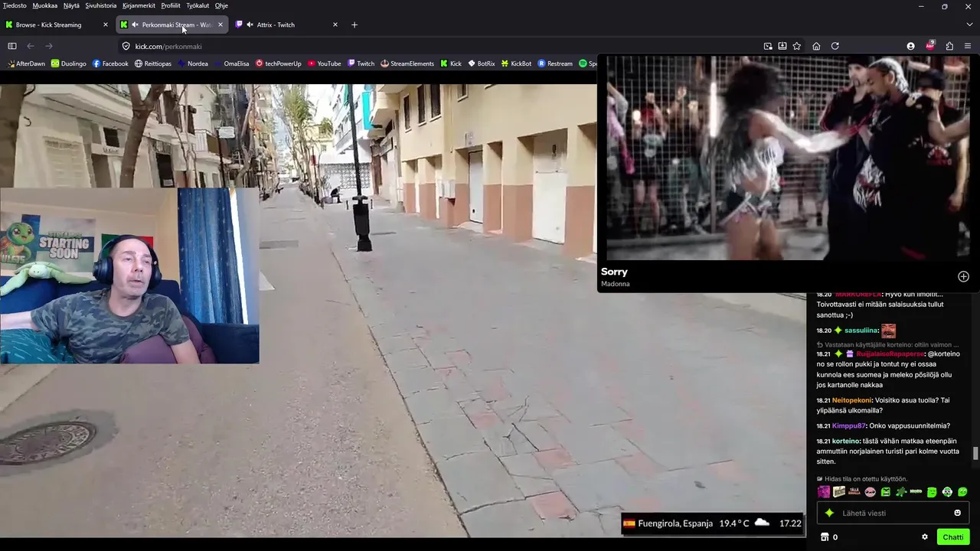Send message with the Chatti button

953,537
